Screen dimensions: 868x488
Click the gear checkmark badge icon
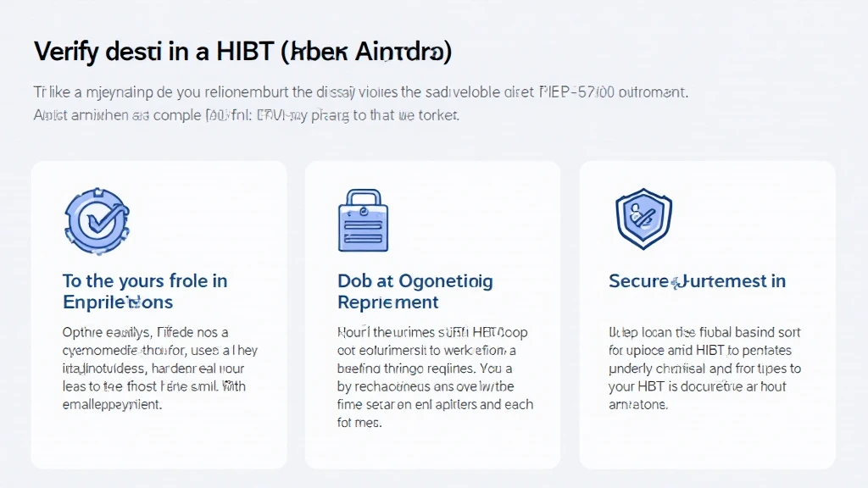coord(97,221)
